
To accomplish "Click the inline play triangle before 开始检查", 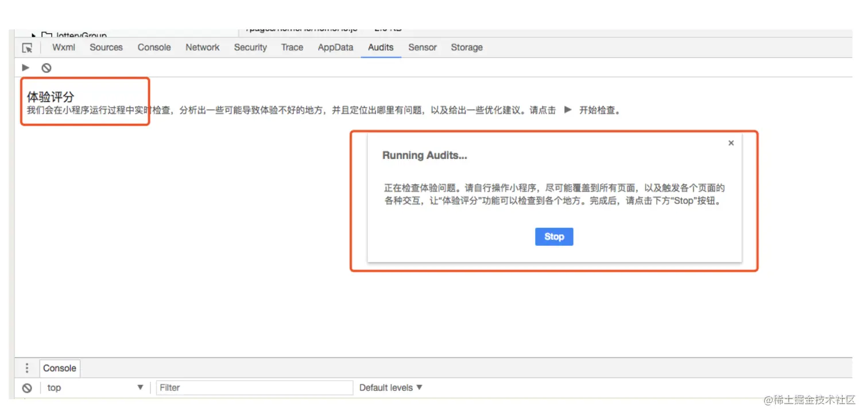I will pos(568,110).
